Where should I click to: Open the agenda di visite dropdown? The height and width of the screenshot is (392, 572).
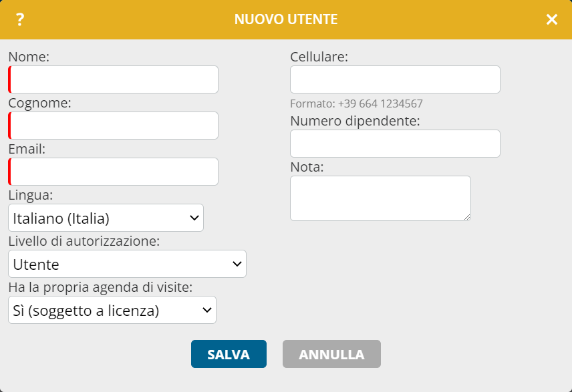point(112,310)
